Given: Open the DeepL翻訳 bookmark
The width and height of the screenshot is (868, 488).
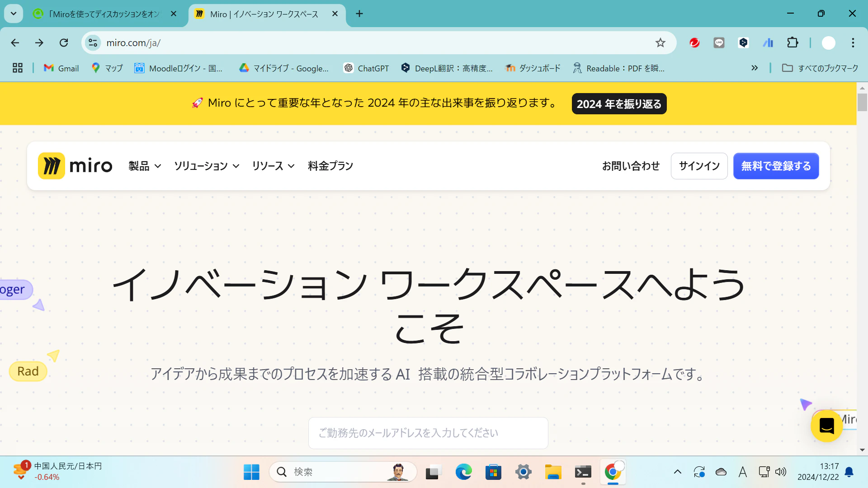Looking at the screenshot, I should tap(447, 68).
